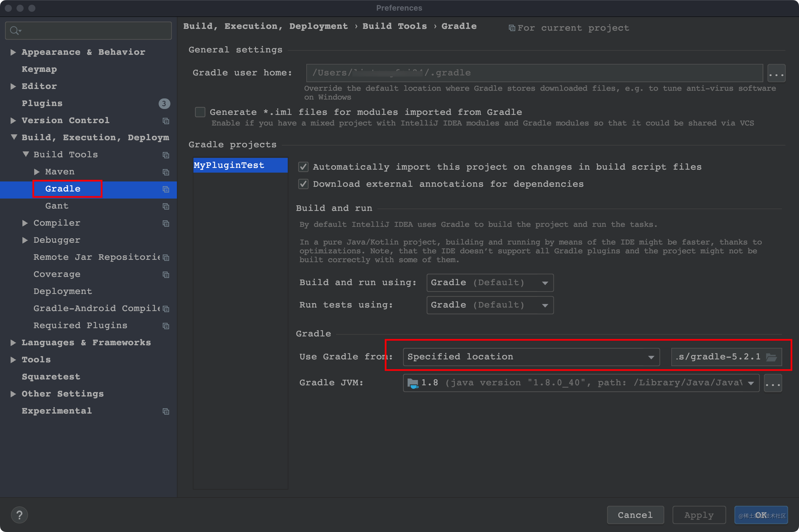Click the copy-settings icon next to Experimental
The height and width of the screenshot is (532, 799).
(166, 411)
